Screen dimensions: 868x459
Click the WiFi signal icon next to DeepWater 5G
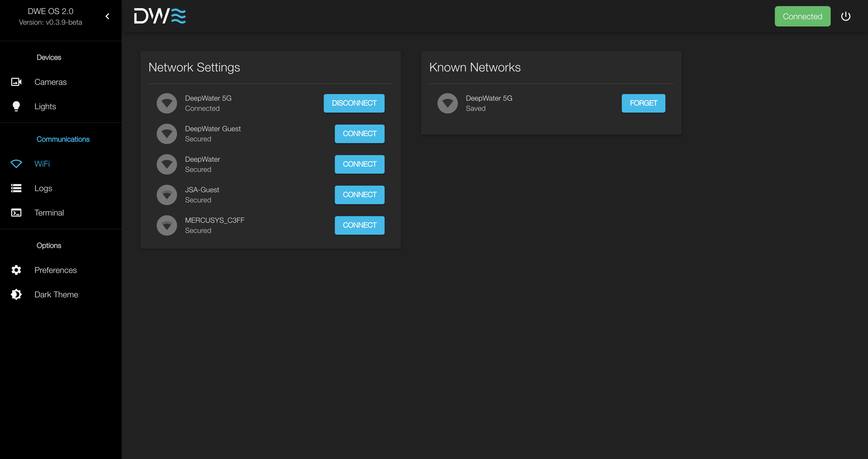click(x=167, y=103)
